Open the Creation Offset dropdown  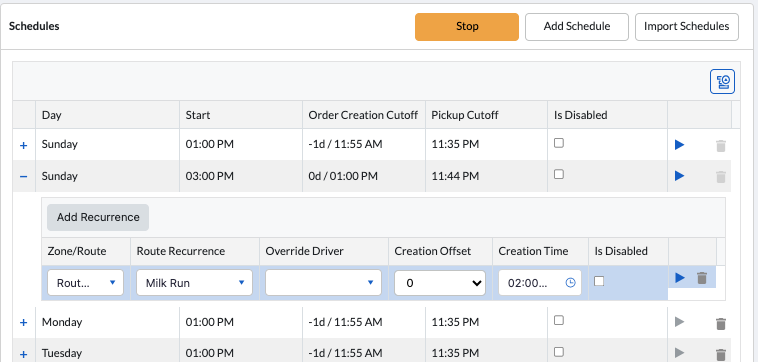coord(440,283)
